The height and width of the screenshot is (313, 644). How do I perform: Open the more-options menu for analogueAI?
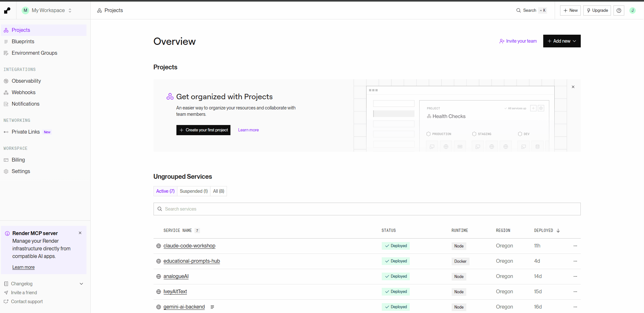click(575, 276)
